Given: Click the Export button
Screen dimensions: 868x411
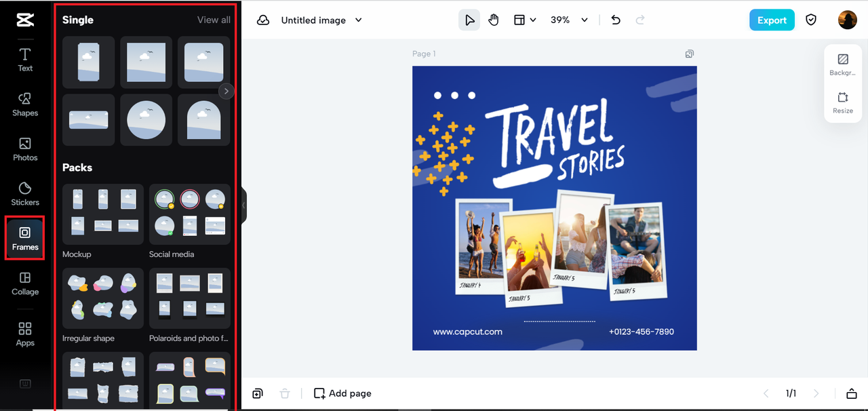Looking at the screenshot, I should pyautogui.click(x=772, y=20).
